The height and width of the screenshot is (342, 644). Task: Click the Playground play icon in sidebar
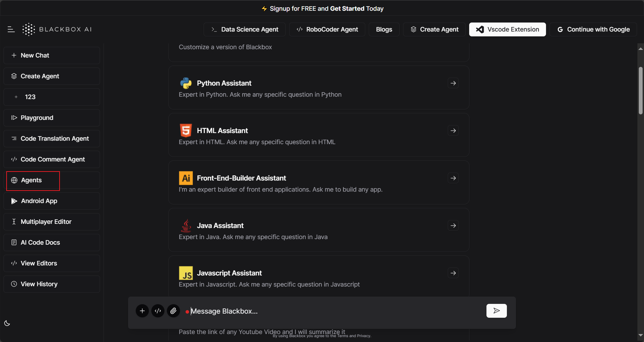coord(14,118)
